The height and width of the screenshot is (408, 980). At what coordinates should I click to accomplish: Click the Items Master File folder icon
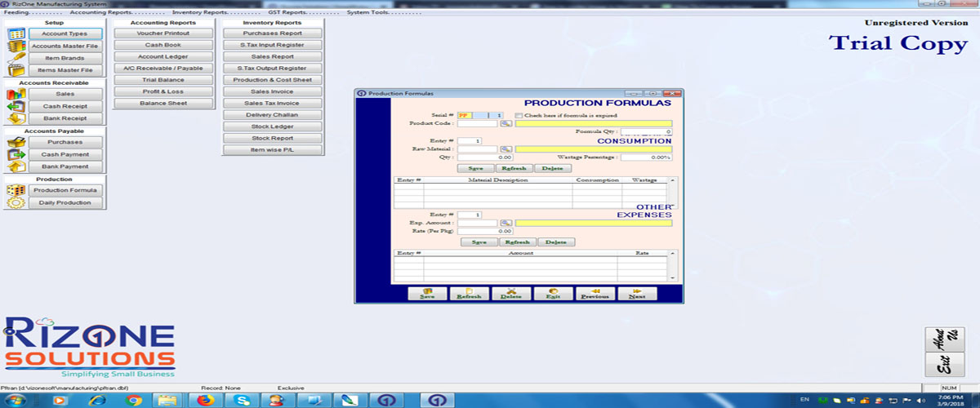pyautogui.click(x=16, y=71)
